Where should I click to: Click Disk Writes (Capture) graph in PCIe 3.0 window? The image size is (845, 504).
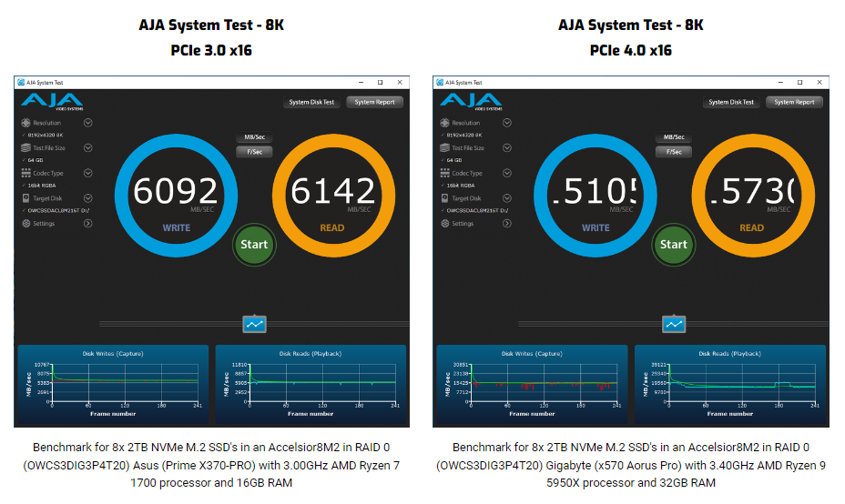(113, 385)
